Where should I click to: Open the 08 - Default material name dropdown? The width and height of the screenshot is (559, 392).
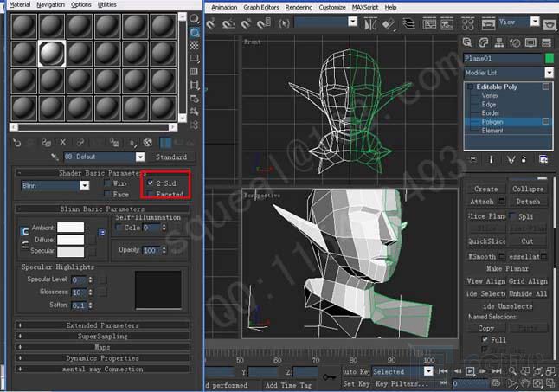click(x=140, y=157)
